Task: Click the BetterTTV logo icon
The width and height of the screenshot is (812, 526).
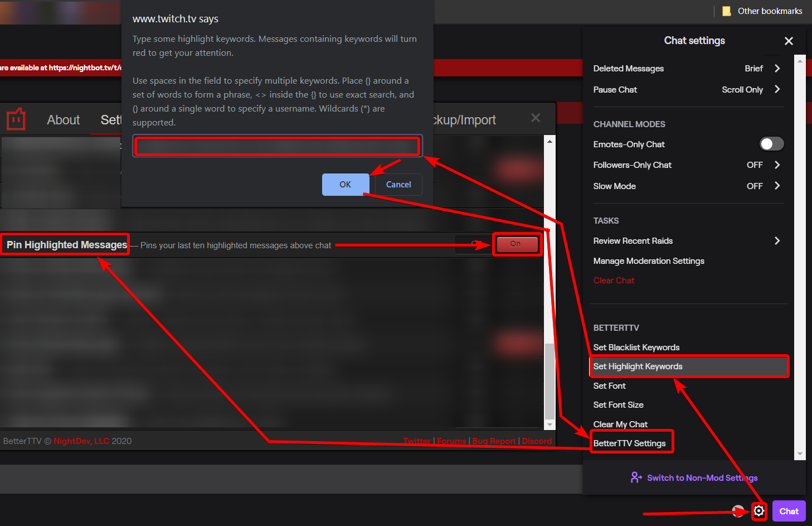Action: (16, 119)
